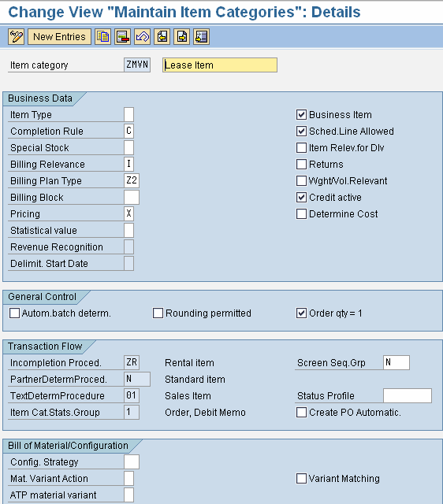Click the other entry selection icon

pos(202,37)
